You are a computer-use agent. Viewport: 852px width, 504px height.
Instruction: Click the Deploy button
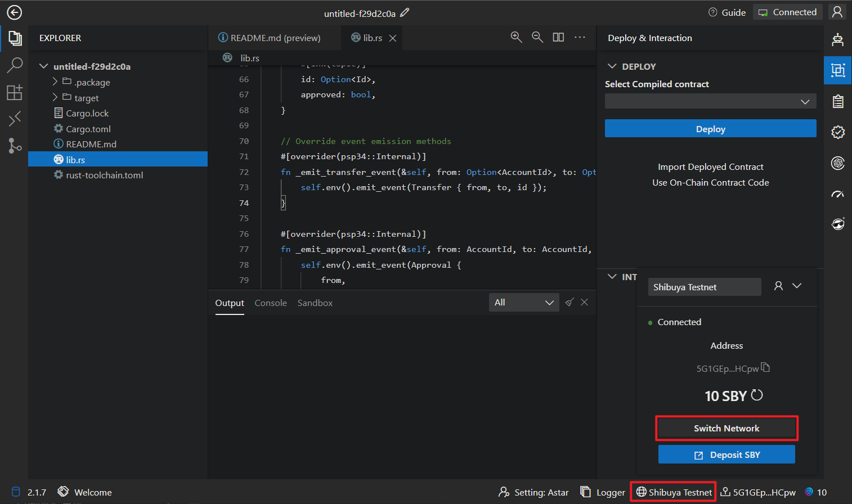[x=710, y=129]
